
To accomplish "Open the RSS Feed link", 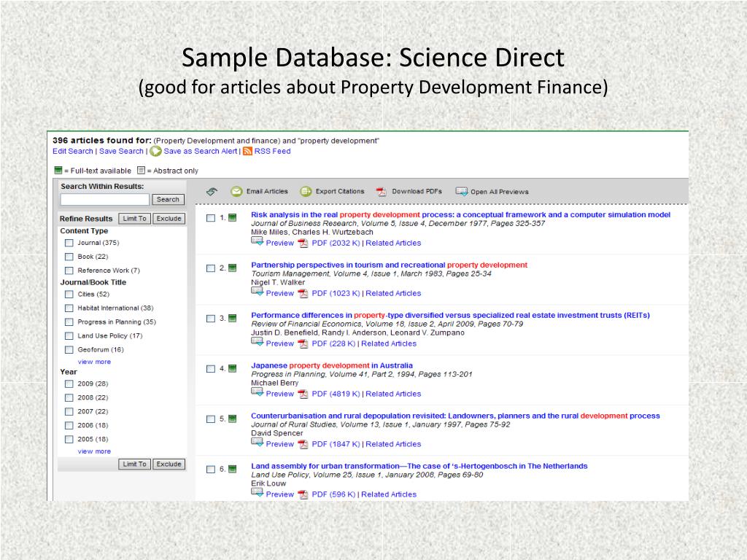I will coord(273,151).
